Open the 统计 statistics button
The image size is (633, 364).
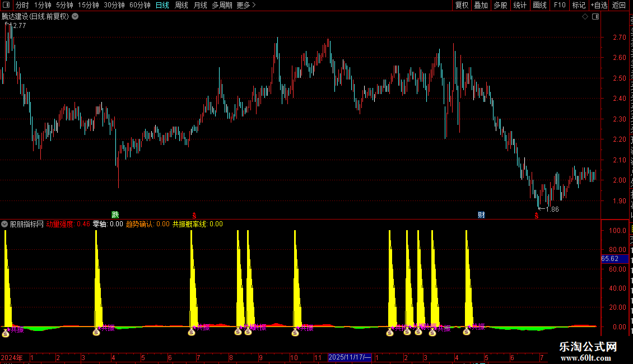(520, 5)
